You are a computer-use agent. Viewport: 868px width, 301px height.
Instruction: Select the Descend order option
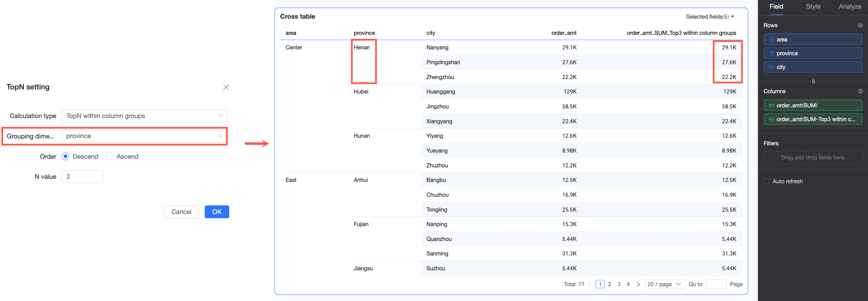[65, 156]
